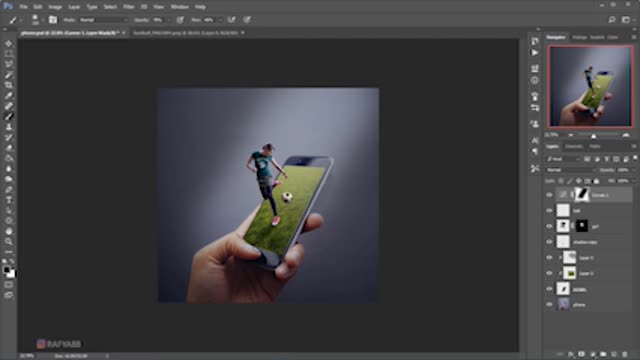Select the Lasso tool
Screen dimensions: 640x360
click(x=9, y=64)
